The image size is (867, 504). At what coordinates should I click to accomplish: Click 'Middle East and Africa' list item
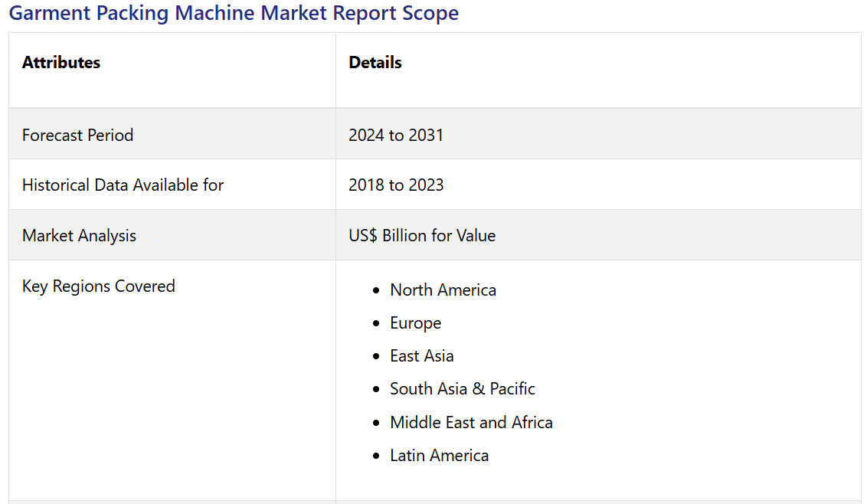[471, 423]
